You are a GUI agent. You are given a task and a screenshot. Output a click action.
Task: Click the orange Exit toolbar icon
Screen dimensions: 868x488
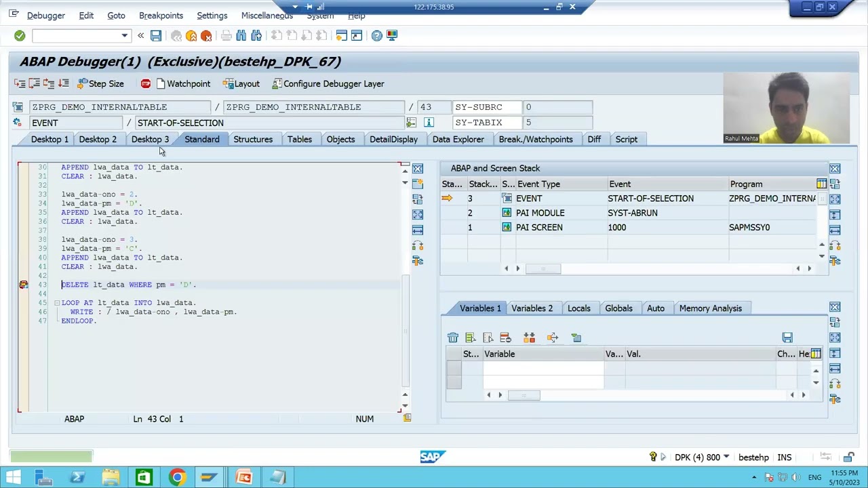[x=191, y=35]
